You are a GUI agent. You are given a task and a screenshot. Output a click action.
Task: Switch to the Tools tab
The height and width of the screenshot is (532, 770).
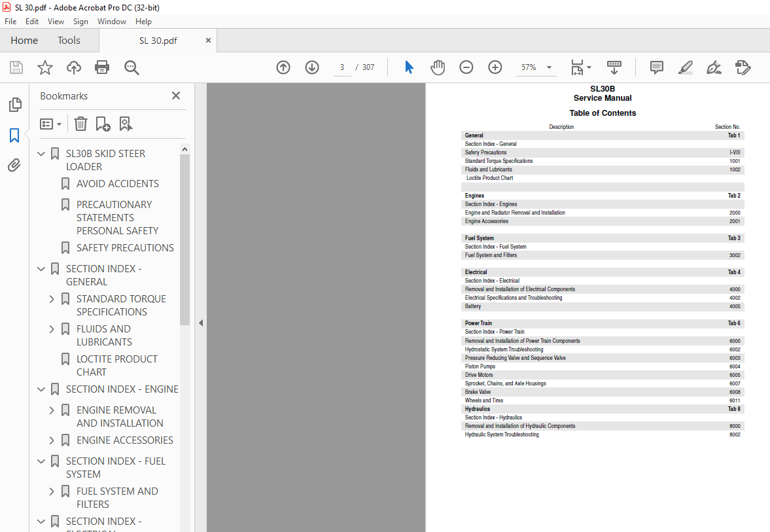(69, 41)
